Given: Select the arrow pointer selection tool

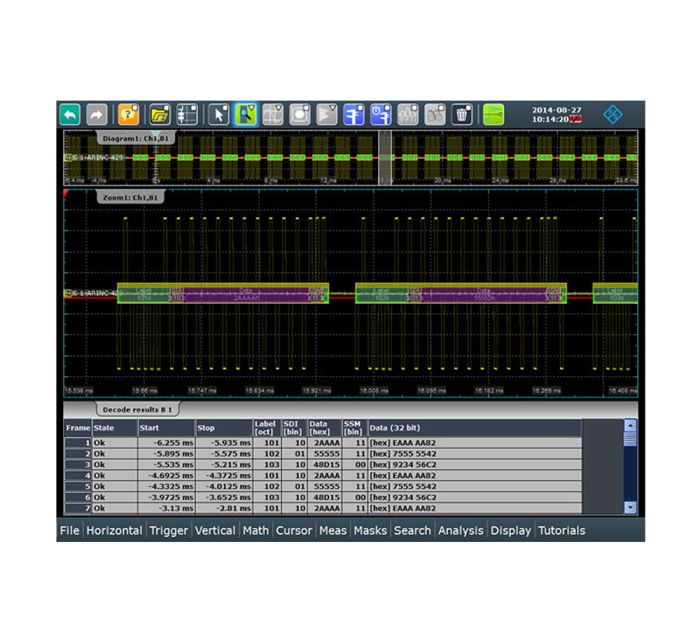Looking at the screenshot, I should coord(219,115).
